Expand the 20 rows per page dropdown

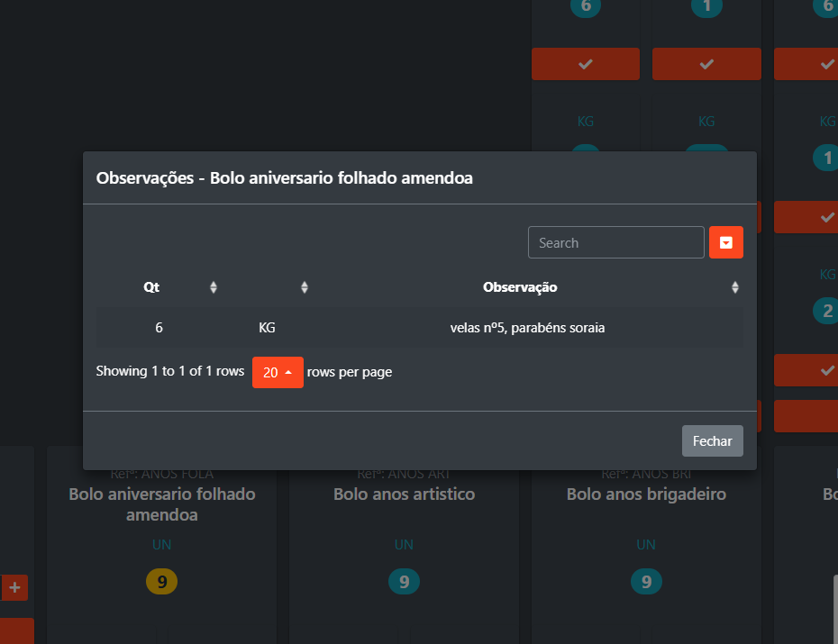[x=278, y=372]
